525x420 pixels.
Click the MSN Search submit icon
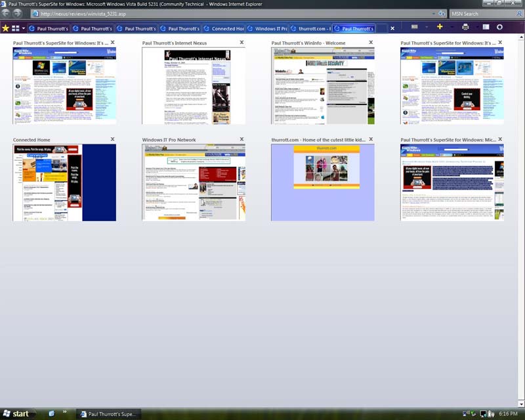tap(518, 13)
